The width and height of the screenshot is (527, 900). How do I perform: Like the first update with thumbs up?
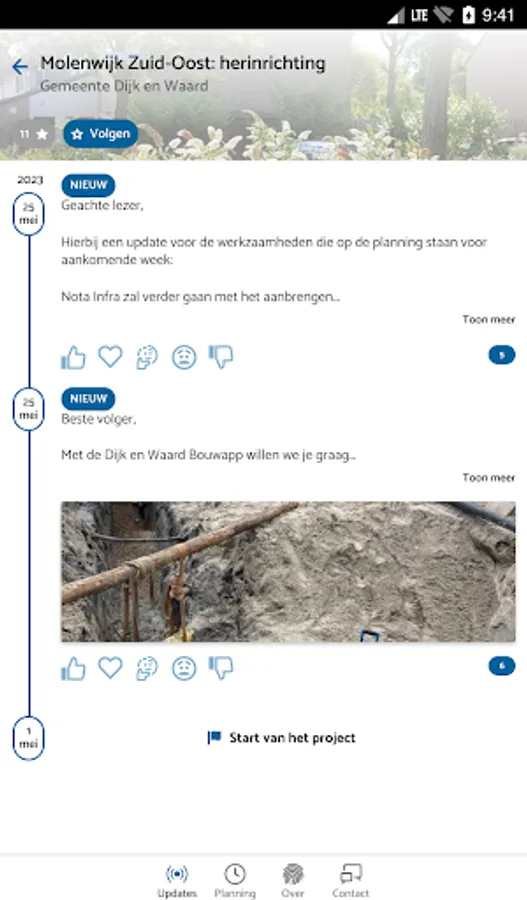(x=73, y=357)
